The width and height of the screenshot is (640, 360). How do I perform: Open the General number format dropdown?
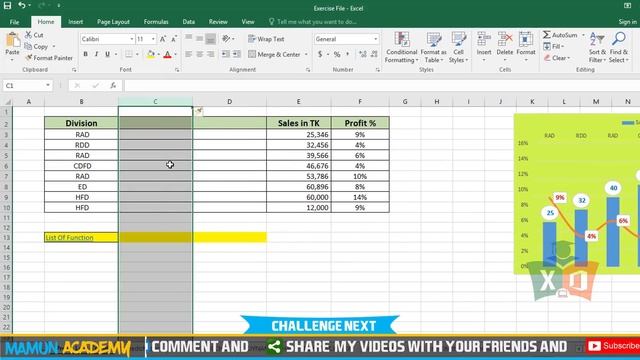pyautogui.click(x=376, y=39)
